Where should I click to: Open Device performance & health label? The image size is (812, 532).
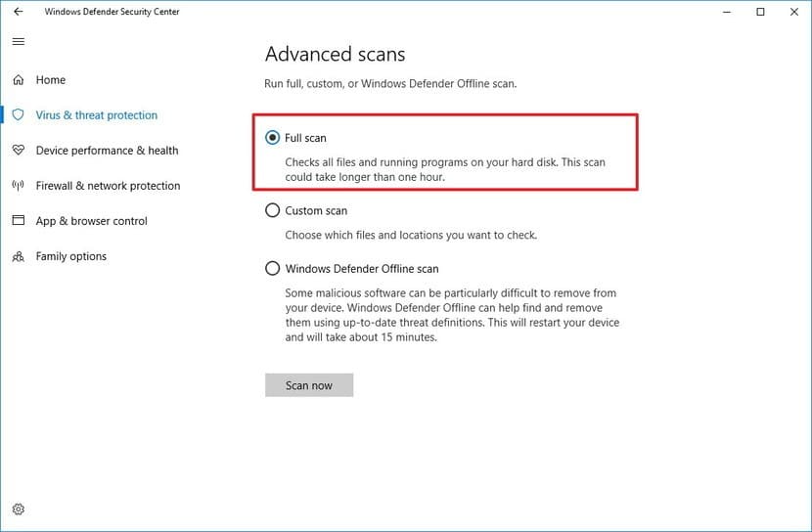coord(108,150)
